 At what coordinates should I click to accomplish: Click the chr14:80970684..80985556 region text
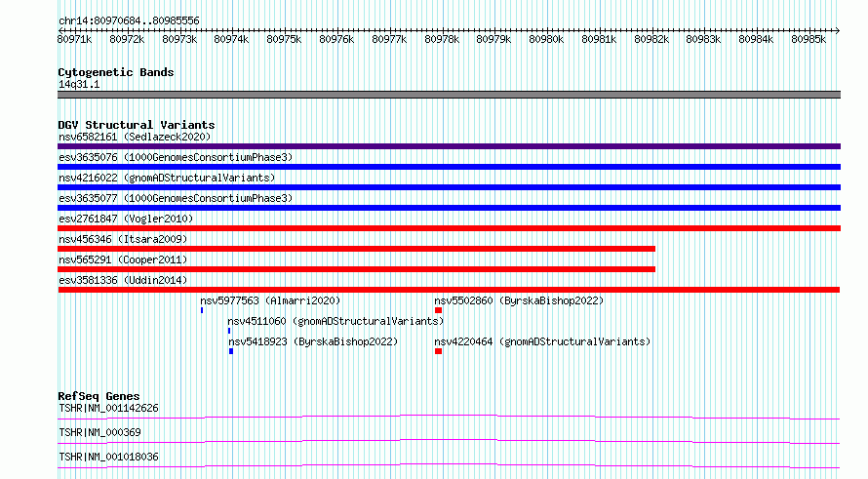click(129, 20)
